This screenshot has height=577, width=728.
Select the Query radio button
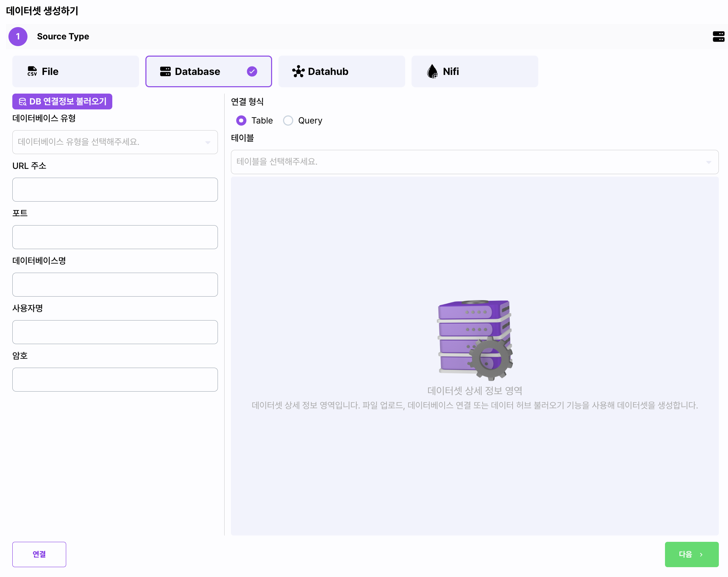[288, 121]
